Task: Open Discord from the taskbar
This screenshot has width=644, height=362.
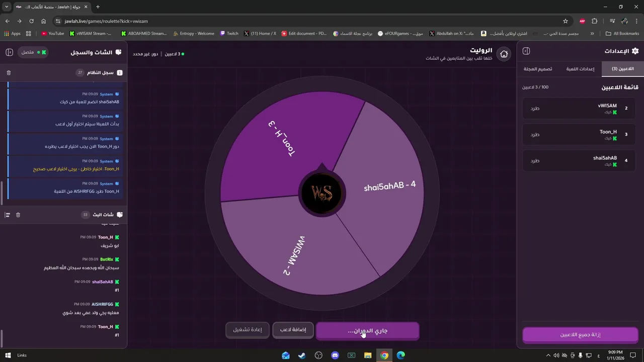Action: click(335, 355)
